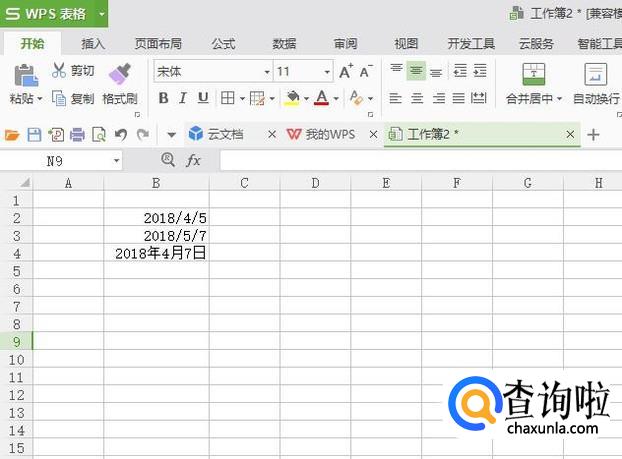This screenshot has height=459, width=622.
Task: Apply cell borders icon
Action: click(x=228, y=98)
